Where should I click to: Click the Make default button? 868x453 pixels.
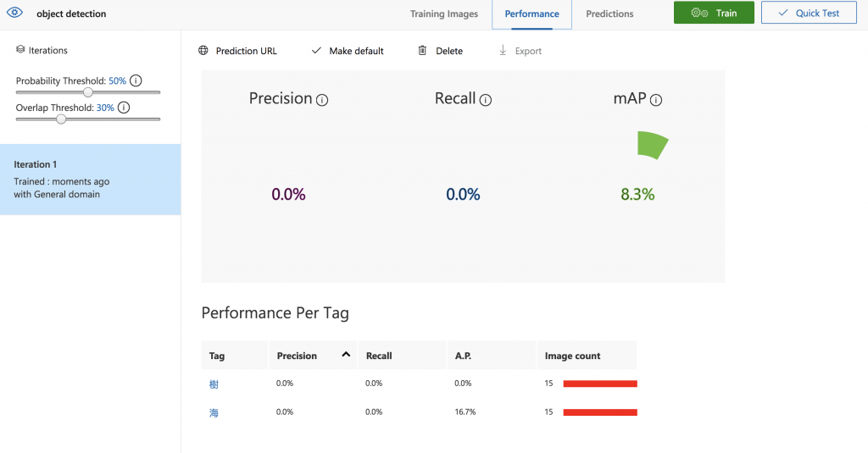coord(348,51)
